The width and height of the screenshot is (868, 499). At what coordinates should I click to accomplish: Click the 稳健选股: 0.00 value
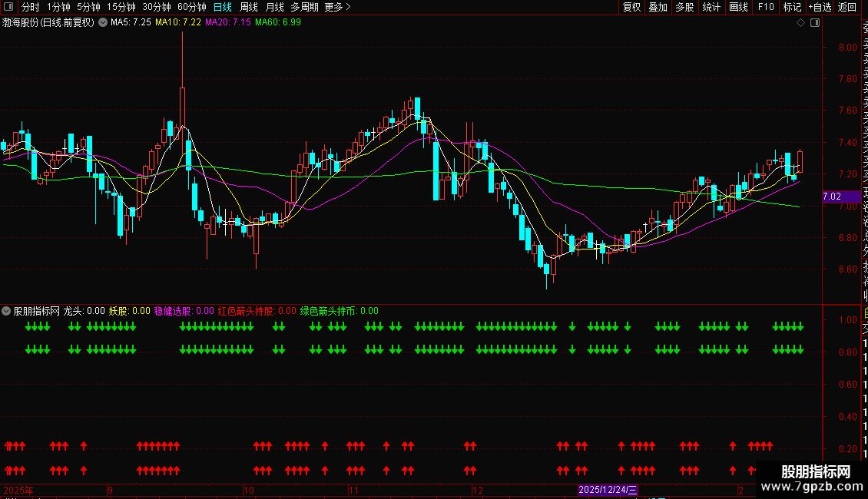click(184, 311)
